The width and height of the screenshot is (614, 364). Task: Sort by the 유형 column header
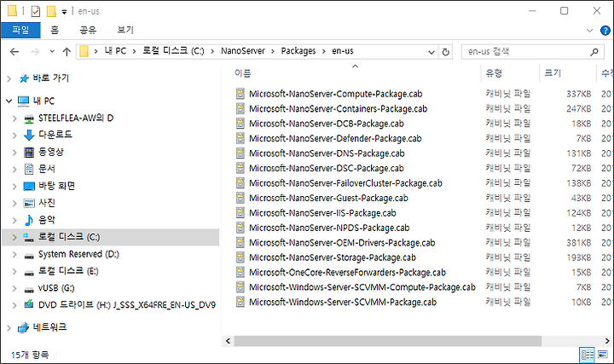click(x=494, y=73)
